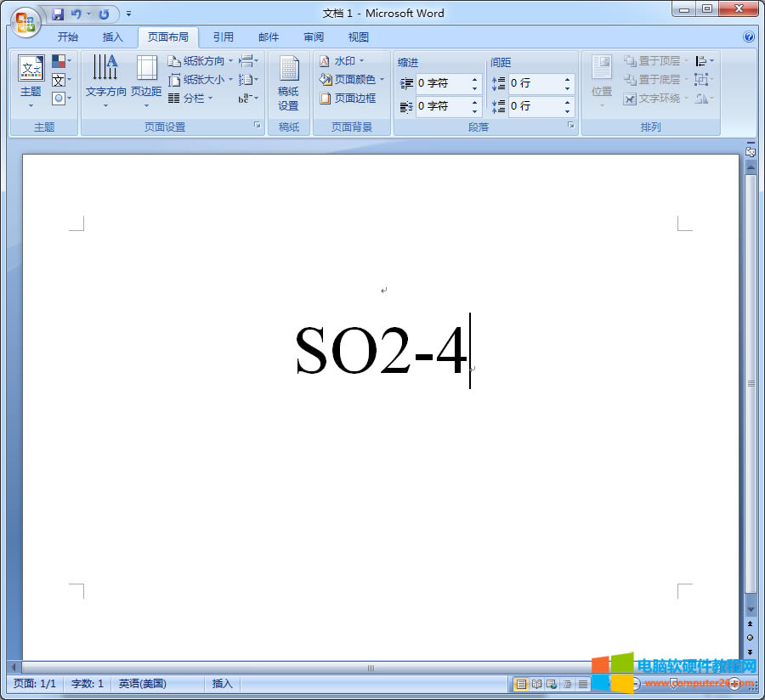
Task: Click the 插入 status in status bar
Action: tap(221, 683)
